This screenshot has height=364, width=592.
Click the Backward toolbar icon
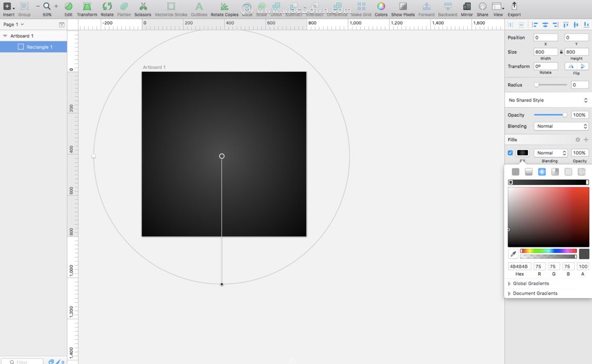pos(447,6)
